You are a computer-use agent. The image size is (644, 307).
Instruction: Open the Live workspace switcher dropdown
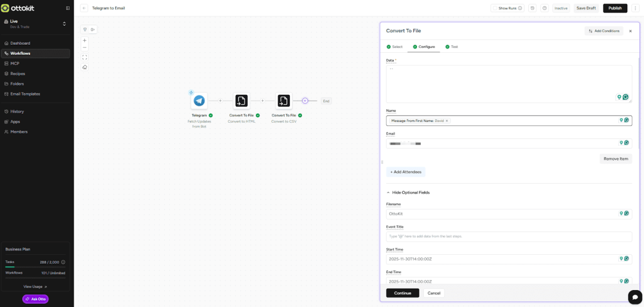pyautogui.click(x=64, y=24)
